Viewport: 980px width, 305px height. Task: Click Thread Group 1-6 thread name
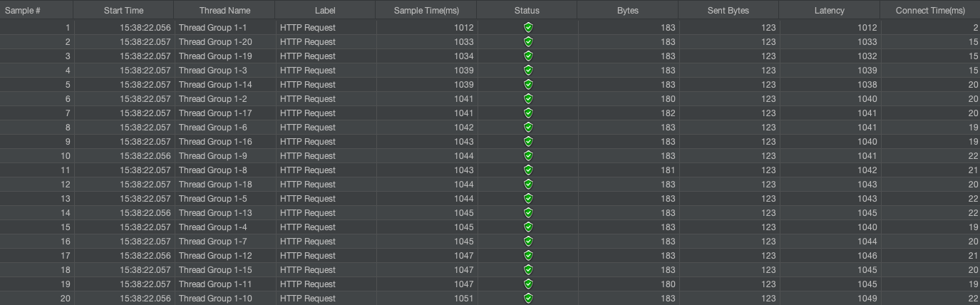tap(225, 128)
